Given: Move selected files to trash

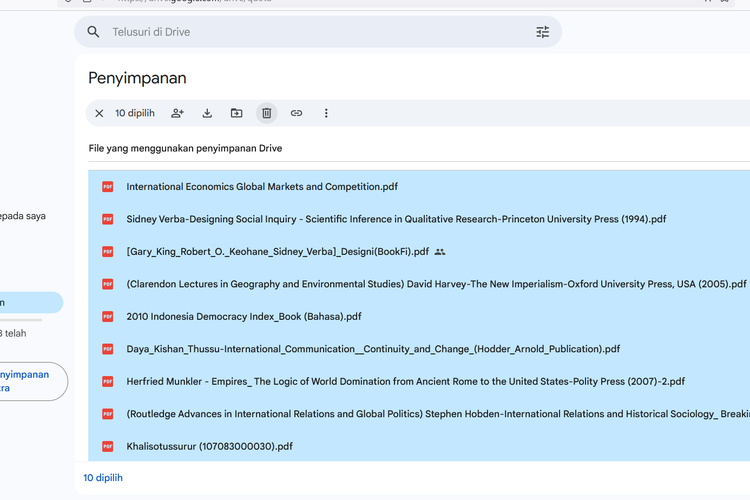Looking at the screenshot, I should click(267, 113).
